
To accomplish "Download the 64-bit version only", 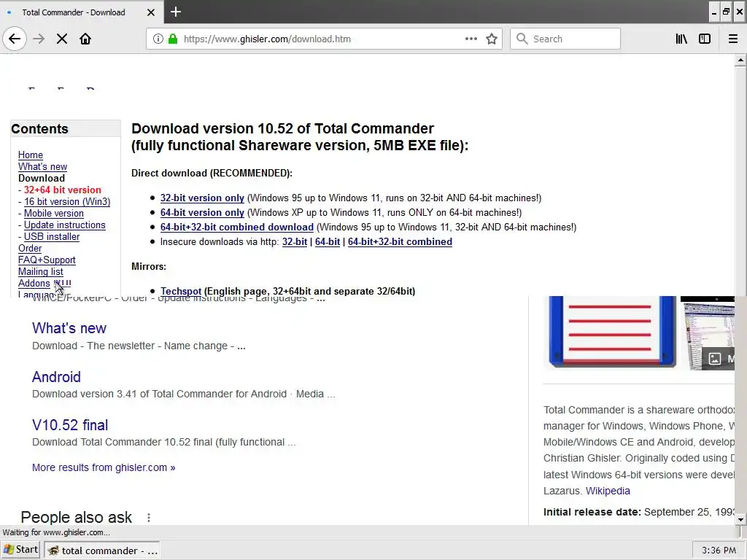I will click(x=202, y=212).
